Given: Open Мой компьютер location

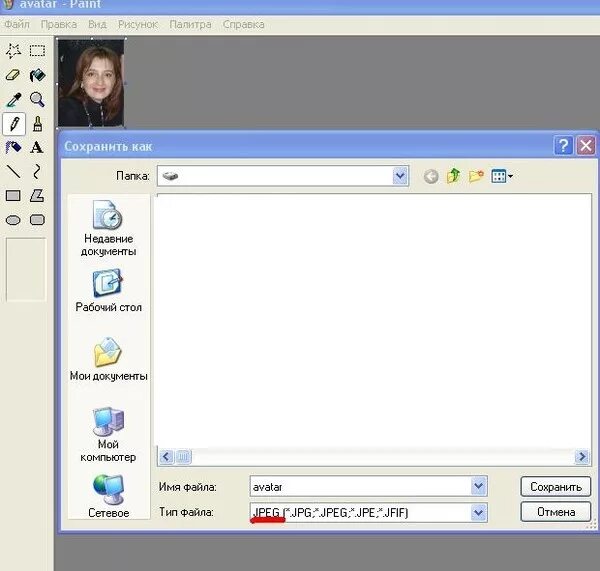Looking at the screenshot, I should click(108, 435).
